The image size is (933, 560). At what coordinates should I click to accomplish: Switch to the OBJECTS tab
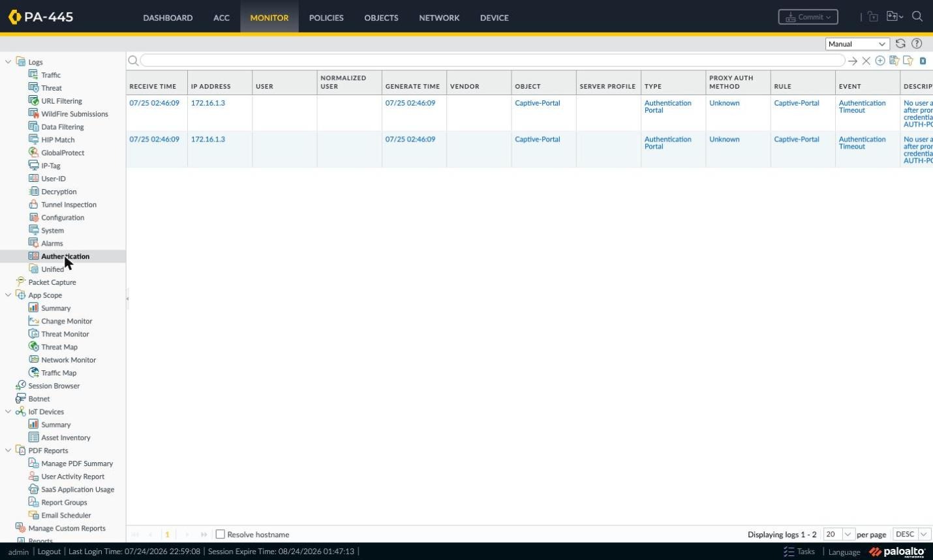pos(381,18)
